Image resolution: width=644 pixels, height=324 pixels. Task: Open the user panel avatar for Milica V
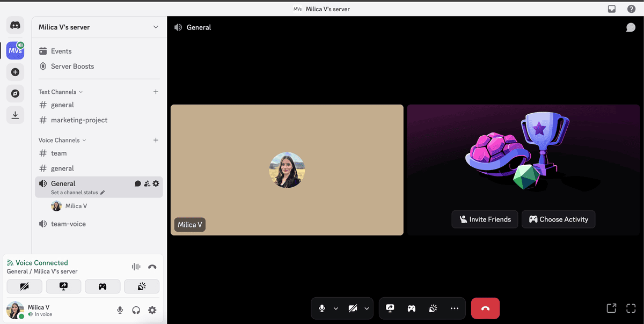(15, 310)
